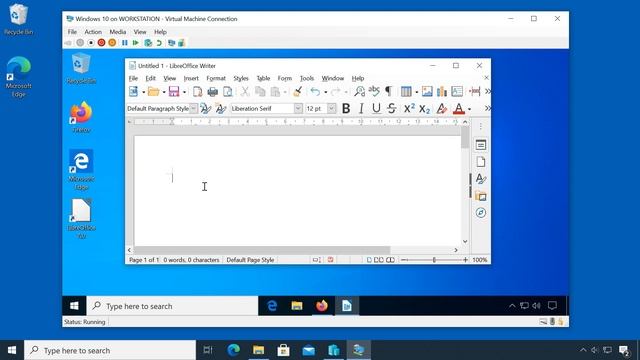Open the Action menu in Virtual Machine Connection
Viewport: 640px width, 360px height.
93,32
